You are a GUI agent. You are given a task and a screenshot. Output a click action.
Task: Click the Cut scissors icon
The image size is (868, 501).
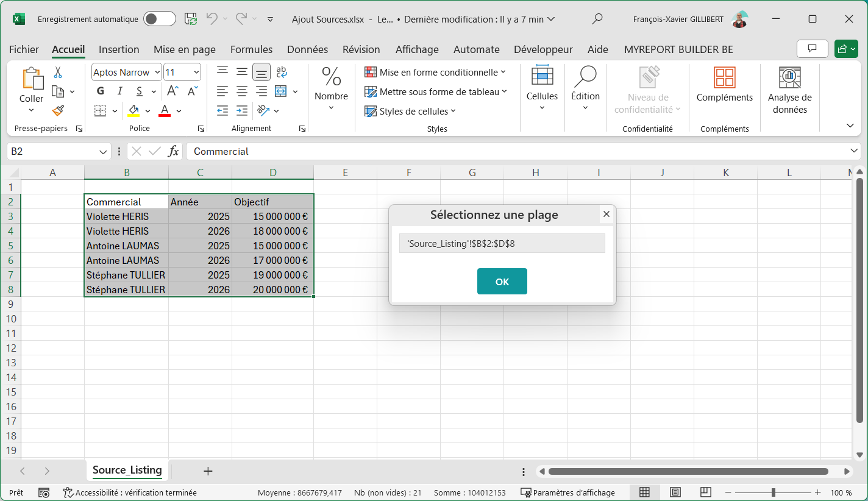click(58, 73)
